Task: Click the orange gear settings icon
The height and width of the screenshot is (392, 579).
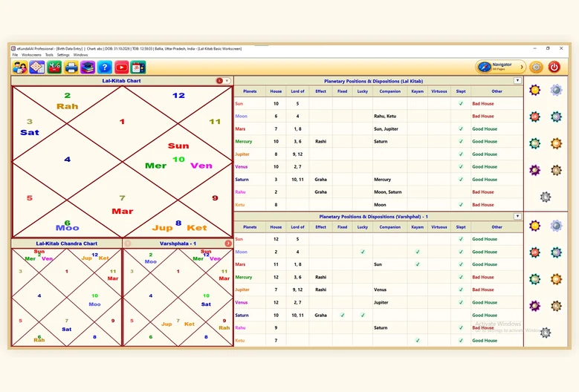Action: point(536,67)
